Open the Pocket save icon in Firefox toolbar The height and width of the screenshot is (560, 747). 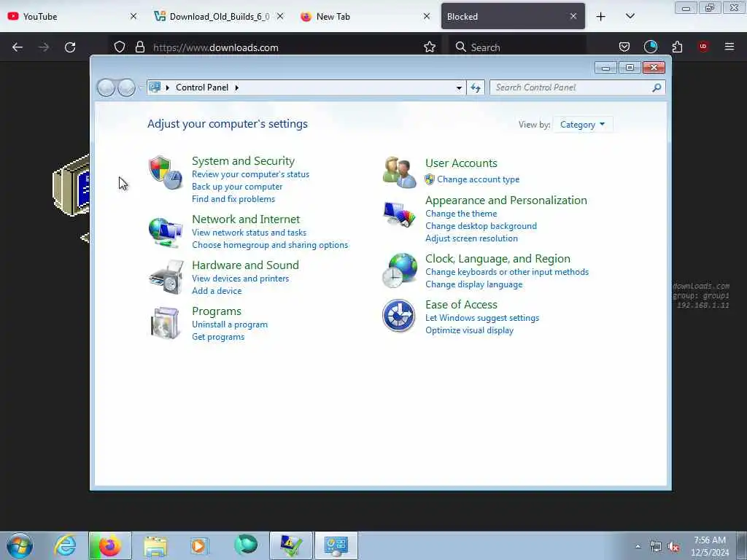[624, 47]
